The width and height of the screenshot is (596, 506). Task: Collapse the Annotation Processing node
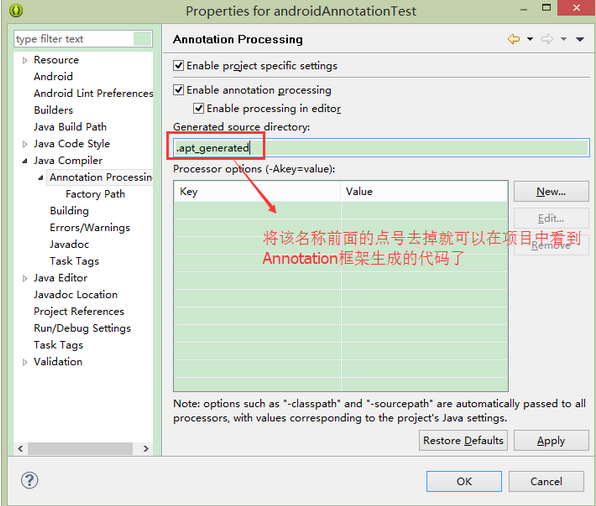[41, 178]
